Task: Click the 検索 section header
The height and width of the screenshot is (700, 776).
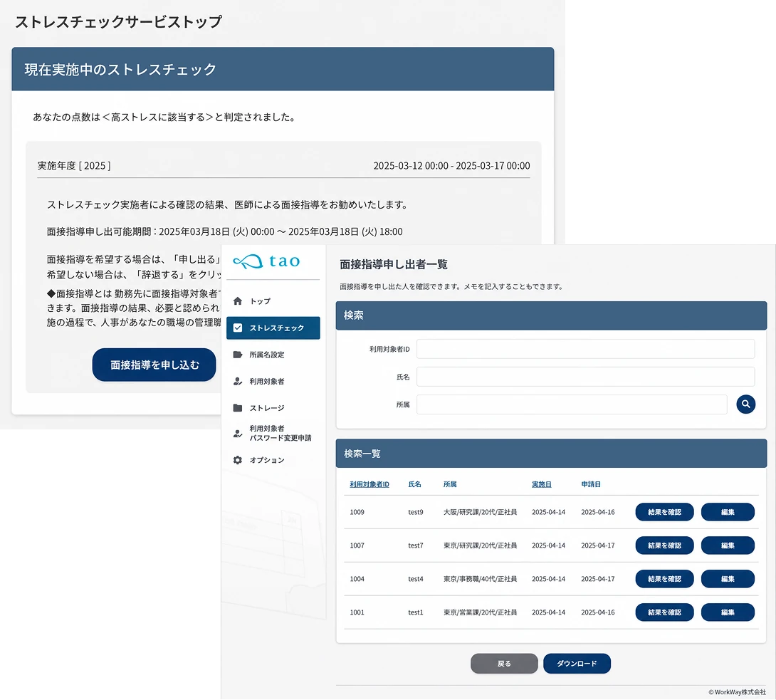Action: [x=551, y=315]
